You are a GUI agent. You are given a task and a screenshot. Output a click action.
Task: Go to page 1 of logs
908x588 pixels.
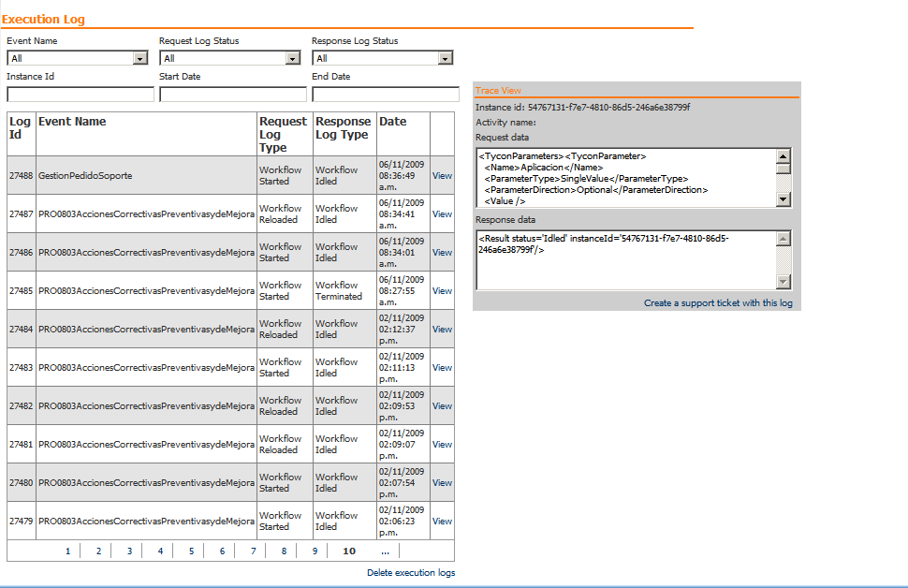coord(67,551)
